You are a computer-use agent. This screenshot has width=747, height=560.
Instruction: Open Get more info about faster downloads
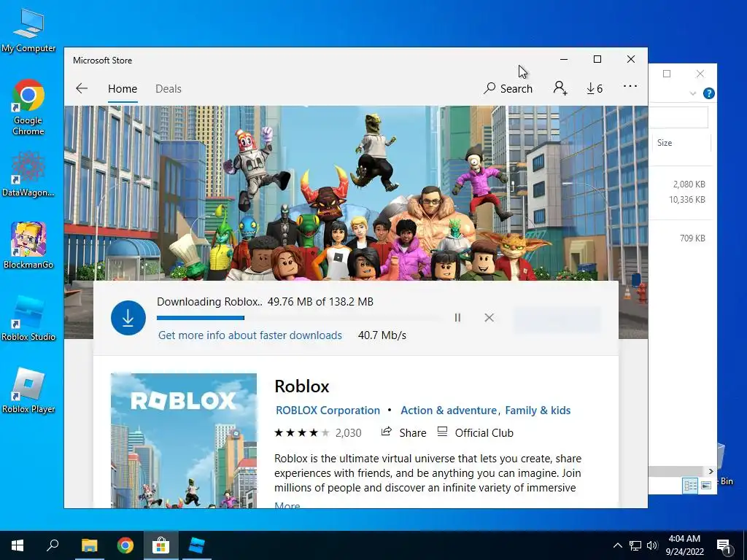250,335
